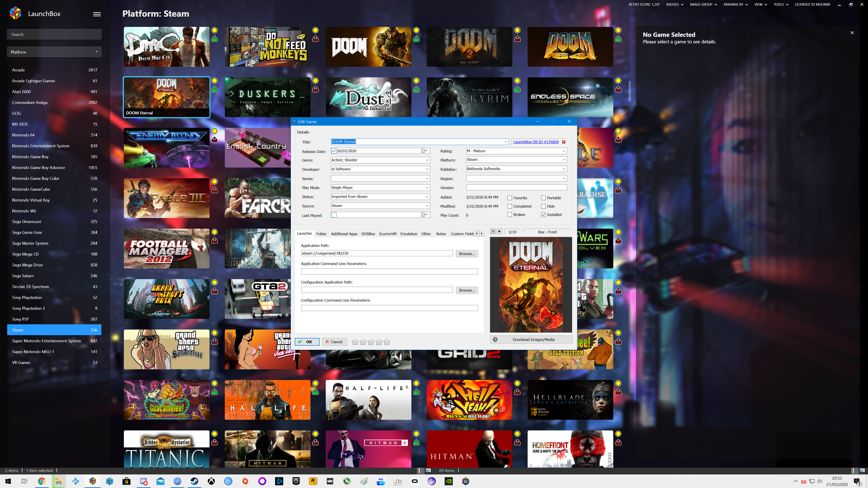The width and height of the screenshot is (868, 488).
Task: Click red badge beside Do Not Feed Monkeys
Action: click(x=315, y=39)
